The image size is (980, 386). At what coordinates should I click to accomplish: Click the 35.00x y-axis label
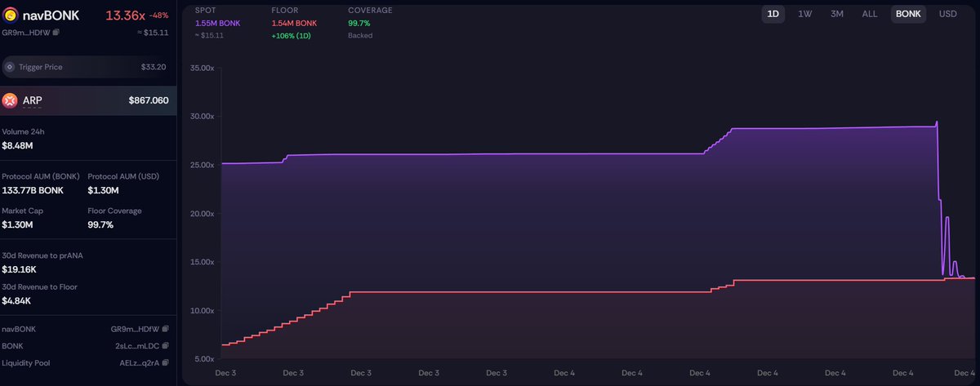click(x=204, y=68)
